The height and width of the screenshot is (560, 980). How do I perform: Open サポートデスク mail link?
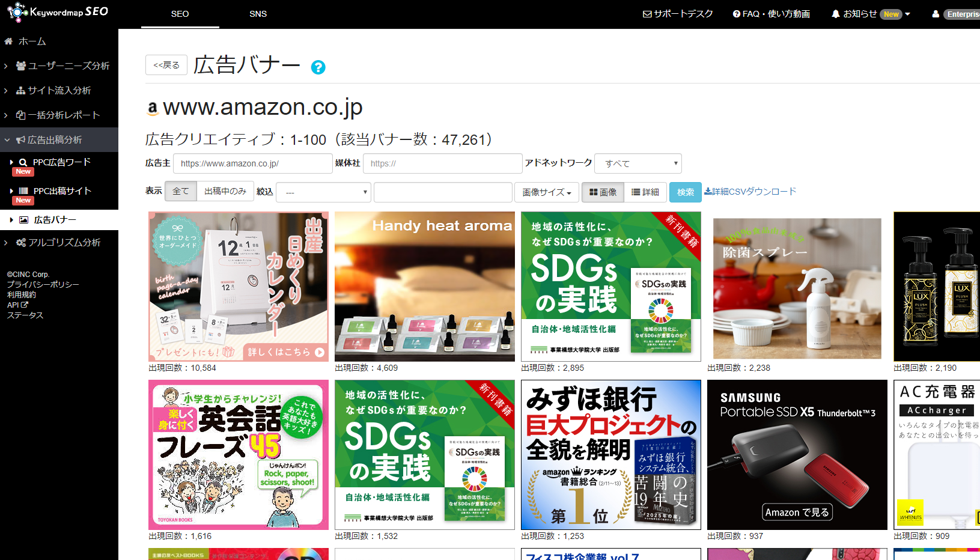click(678, 14)
